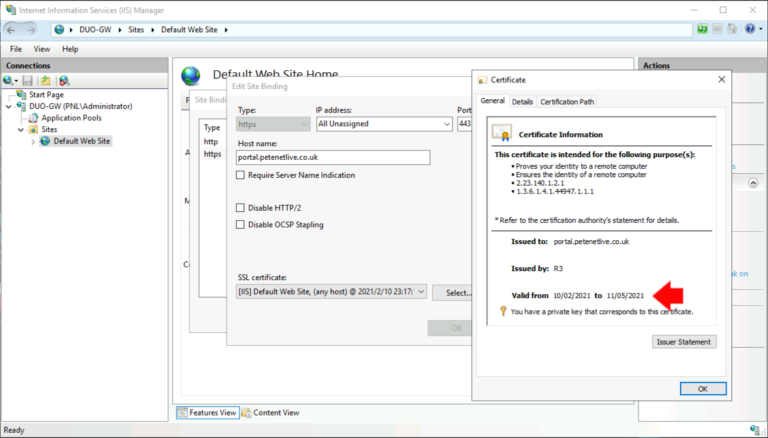This screenshot has height=438, width=768.
Task: Click the Issuer Statement button
Action: [684, 342]
